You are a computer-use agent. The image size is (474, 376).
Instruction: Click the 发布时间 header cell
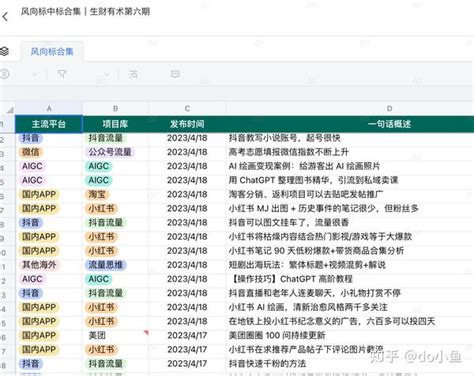tap(187, 124)
